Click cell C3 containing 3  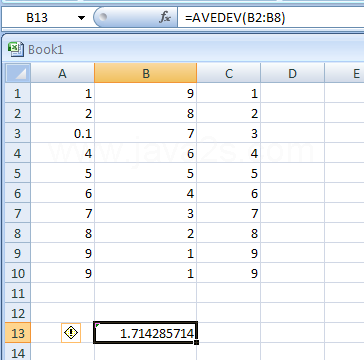point(229,133)
